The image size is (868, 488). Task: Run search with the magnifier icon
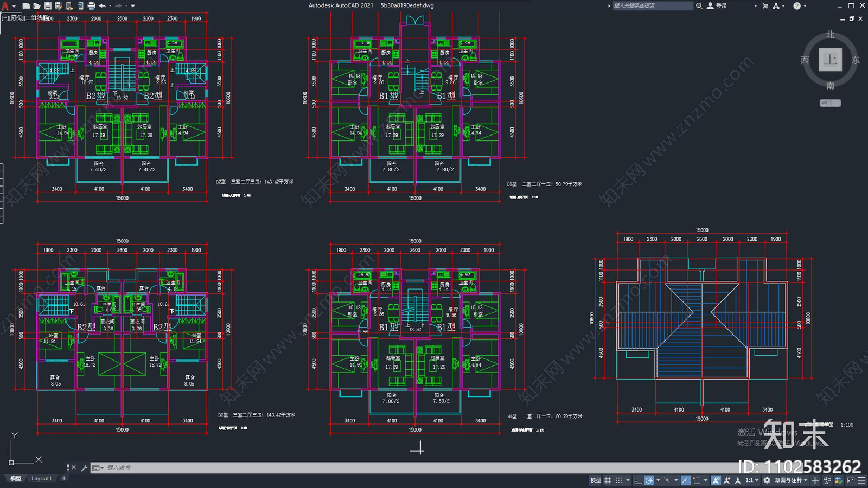pos(699,5)
